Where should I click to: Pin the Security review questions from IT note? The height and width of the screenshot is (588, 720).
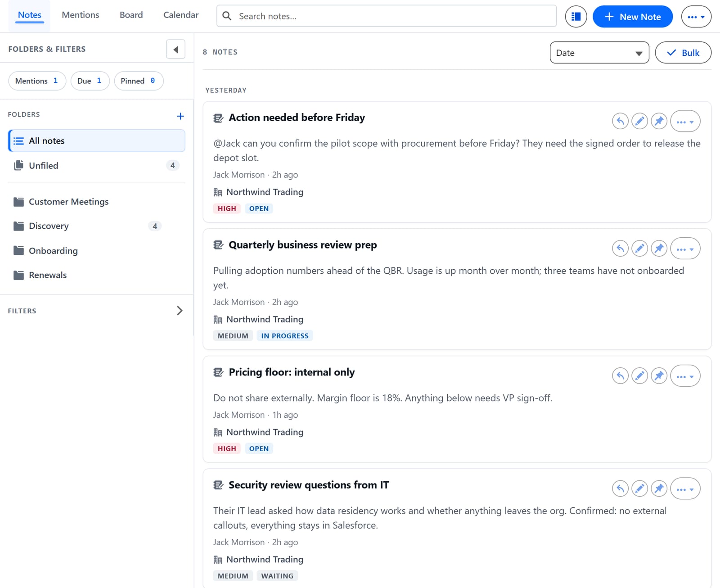pos(659,488)
